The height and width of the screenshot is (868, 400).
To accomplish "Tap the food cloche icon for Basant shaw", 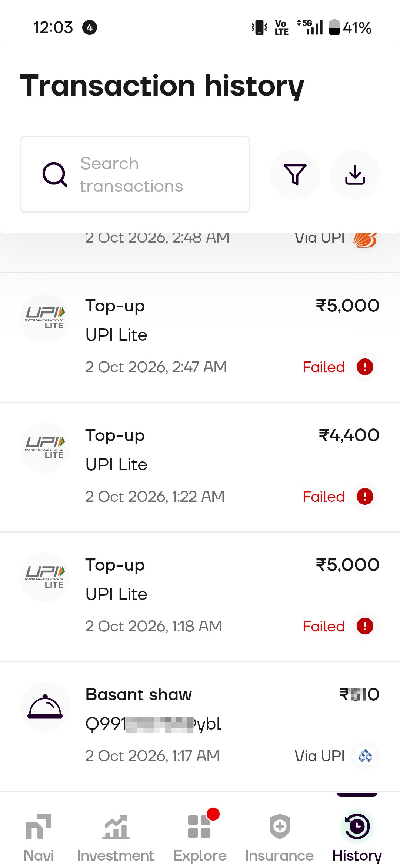I will click(45, 707).
